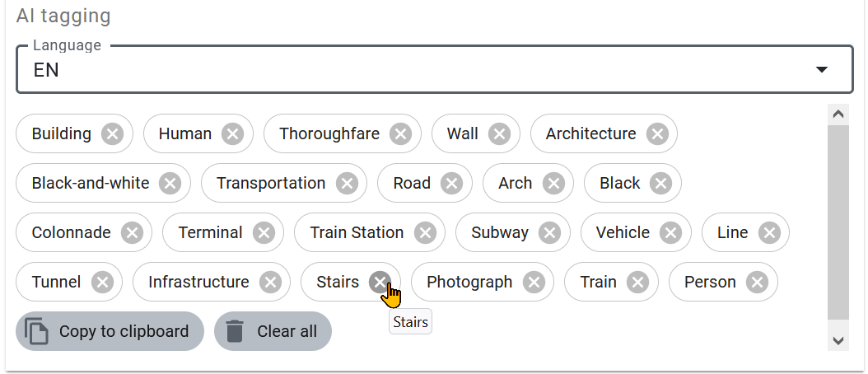Select the Architecture tag chip label
Viewport: 868px width, 374px height.
tap(590, 133)
